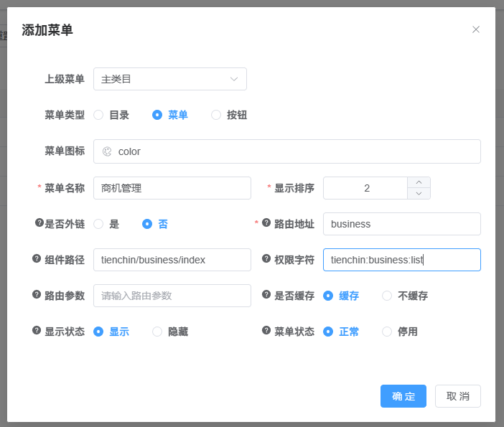Decrease 显示排序 with the down arrow

tap(419, 194)
